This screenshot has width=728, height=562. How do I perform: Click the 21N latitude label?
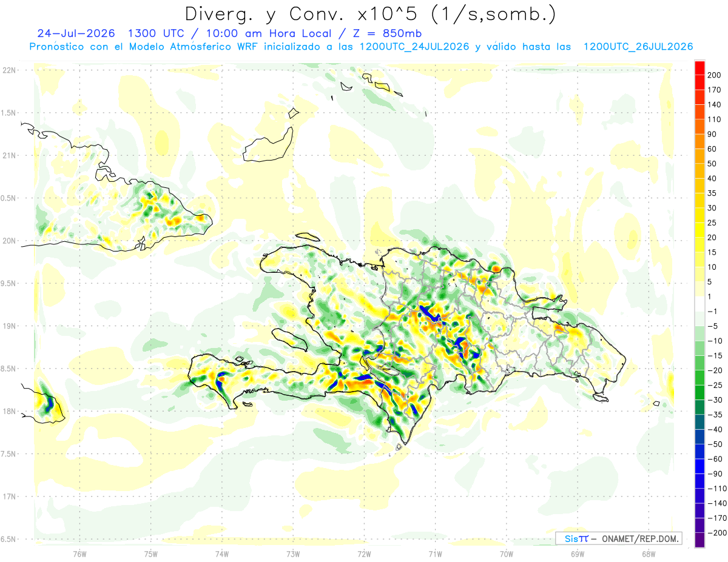pos(8,155)
